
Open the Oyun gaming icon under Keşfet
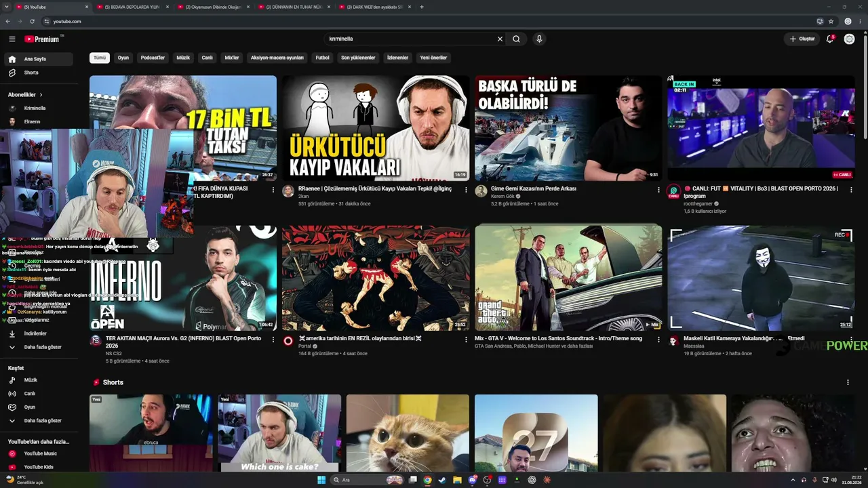[x=12, y=407]
